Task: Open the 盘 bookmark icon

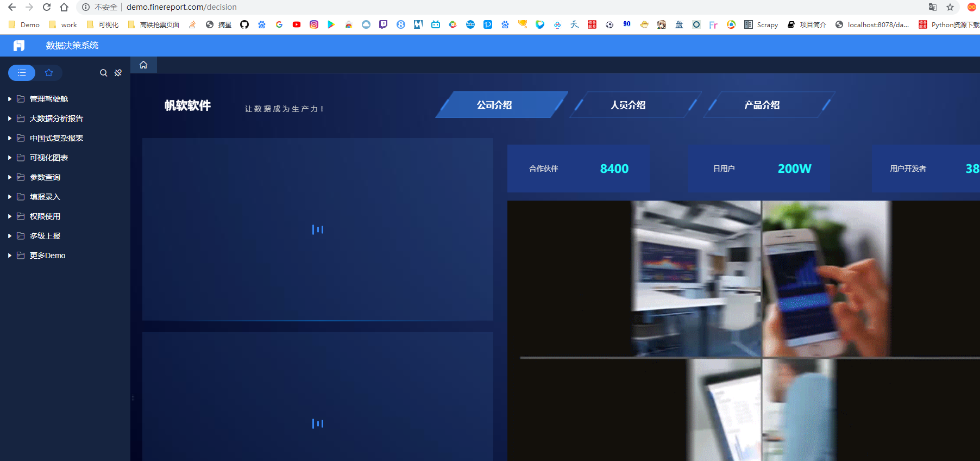Action: [679, 24]
